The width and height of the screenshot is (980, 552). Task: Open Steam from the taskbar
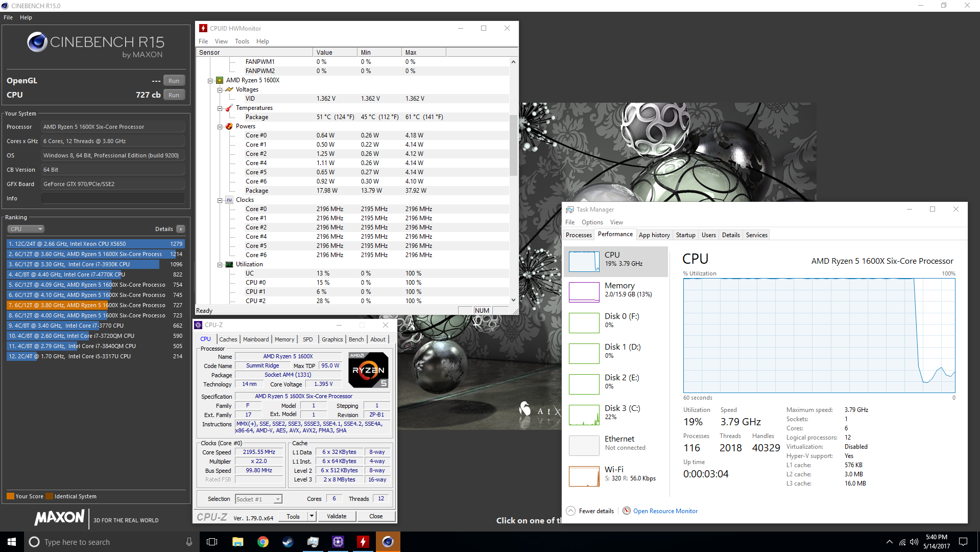click(x=288, y=542)
